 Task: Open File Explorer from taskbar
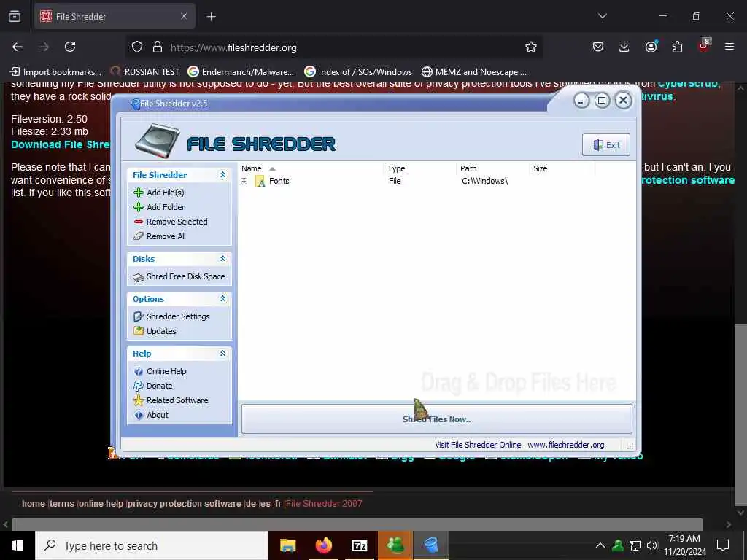pyautogui.click(x=287, y=545)
